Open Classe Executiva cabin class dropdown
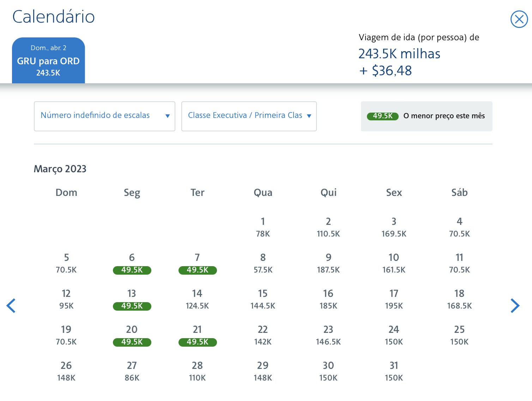 249,116
